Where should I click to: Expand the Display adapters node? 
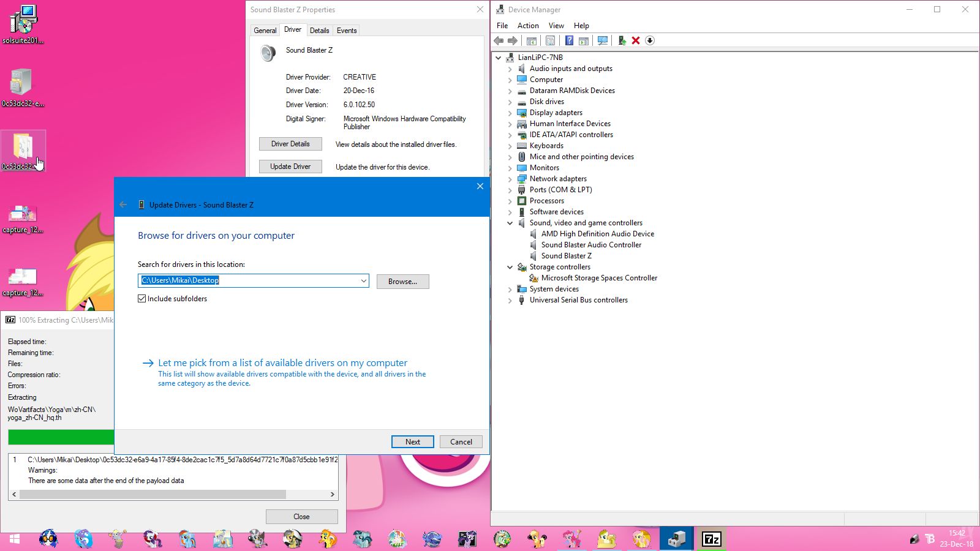point(510,113)
